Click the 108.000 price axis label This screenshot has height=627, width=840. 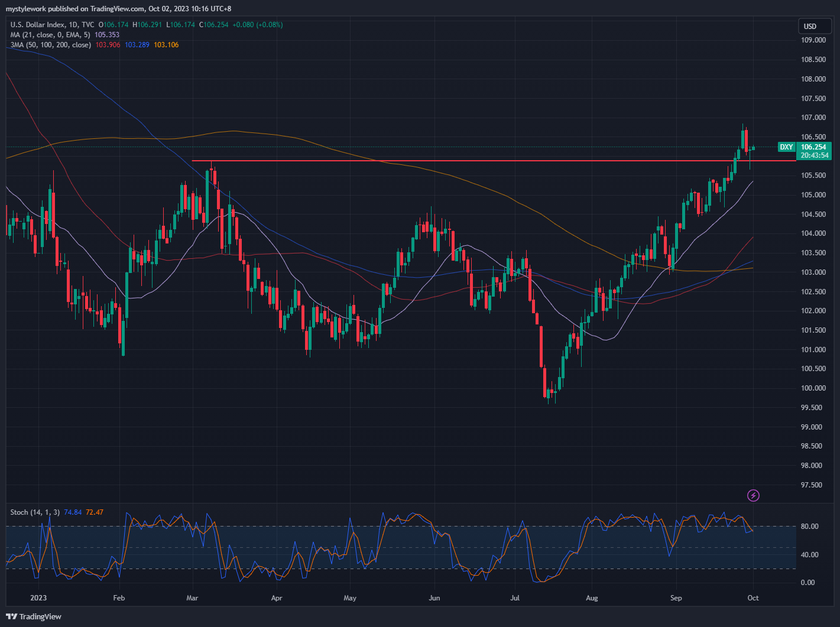tap(813, 79)
